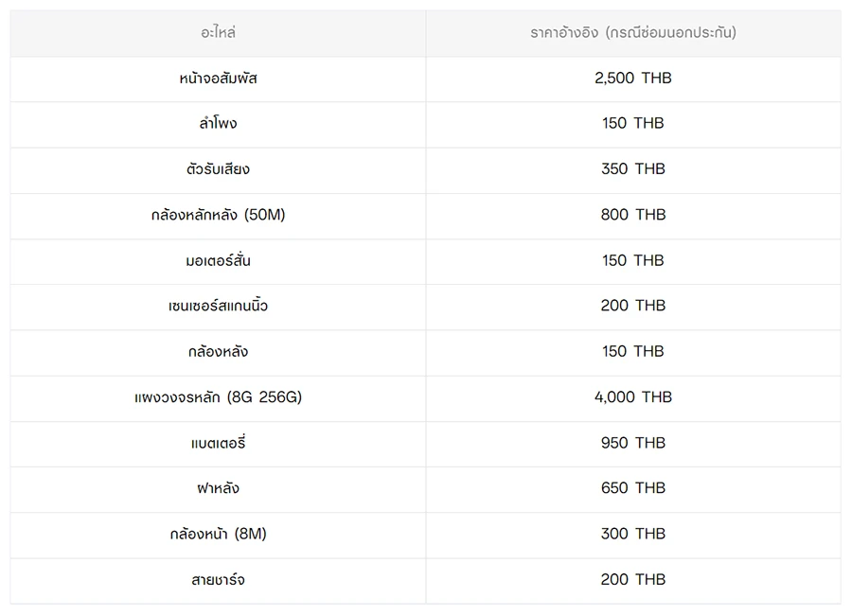
Task: Click the มอเตอร์สั่น part cell
Action: pyautogui.click(x=218, y=260)
